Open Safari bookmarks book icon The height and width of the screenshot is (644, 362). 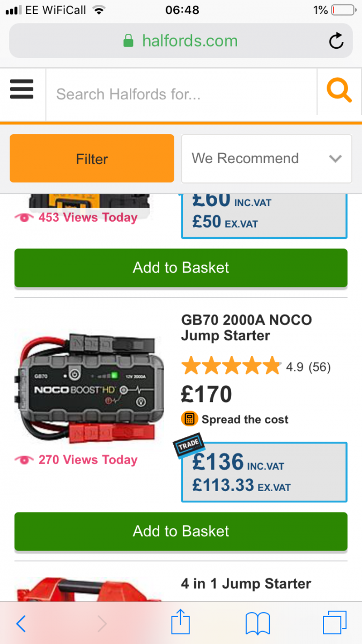(257, 624)
